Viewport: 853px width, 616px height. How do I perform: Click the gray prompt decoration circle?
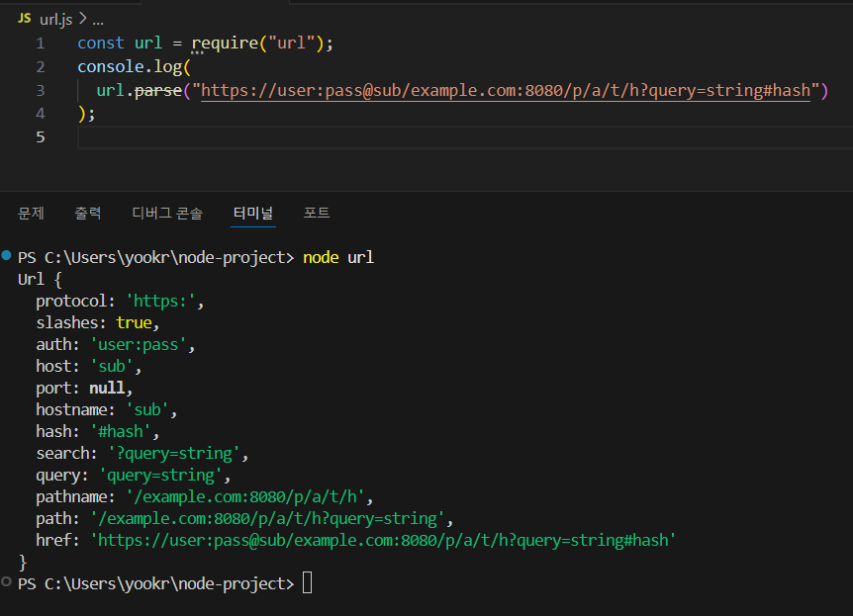[x=7, y=581]
